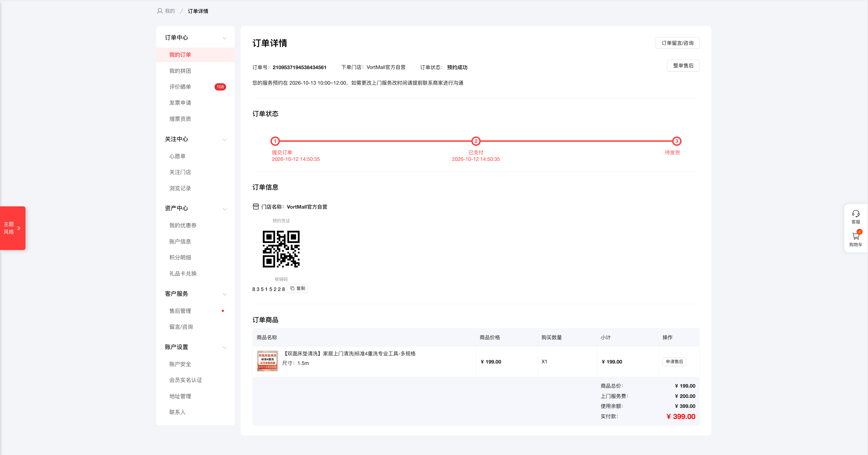Screen dimensions: 868x455
Task: Click the 复制 copy button for 核销码
Action: pyautogui.click(x=298, y=288)
